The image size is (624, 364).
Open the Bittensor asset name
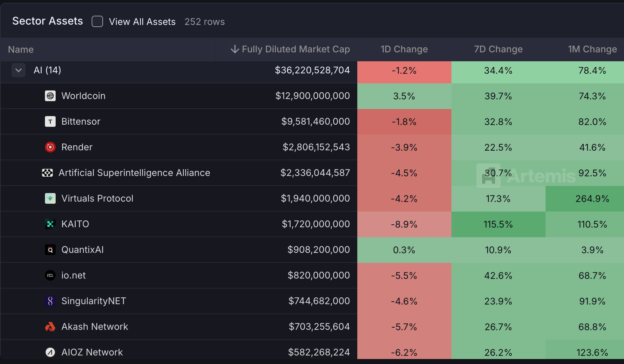(x=81, y=121)
